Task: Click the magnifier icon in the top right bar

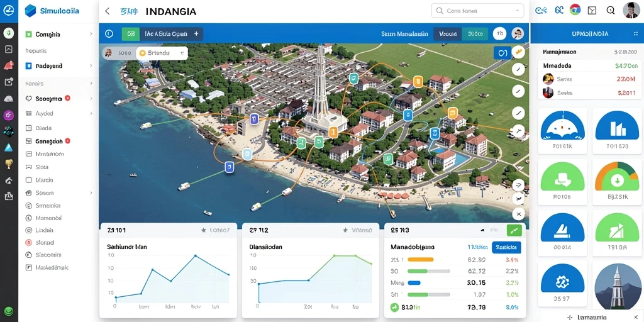Action: [x=610, y=11]
